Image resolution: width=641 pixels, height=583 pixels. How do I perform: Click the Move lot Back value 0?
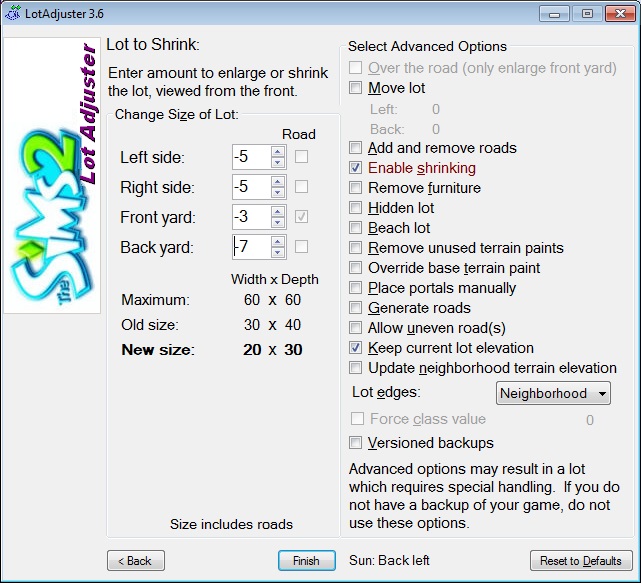tap(436, 129)
